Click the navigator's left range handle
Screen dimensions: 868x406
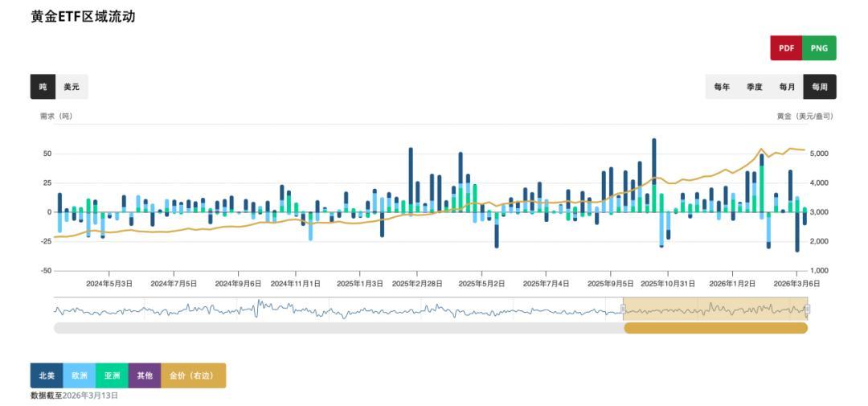[623, 310]
